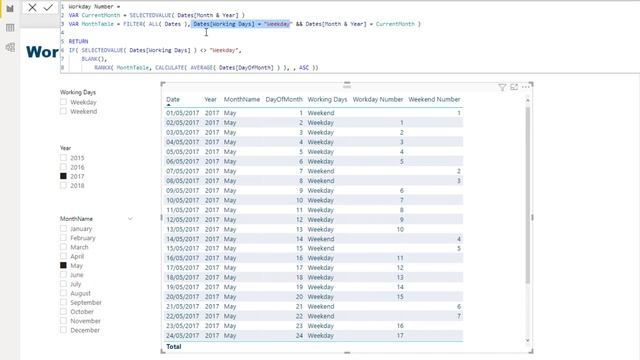This screenshot has height=360, width=640.
Task: Tick December in MonthName slicer
Action: click(63, 330)
